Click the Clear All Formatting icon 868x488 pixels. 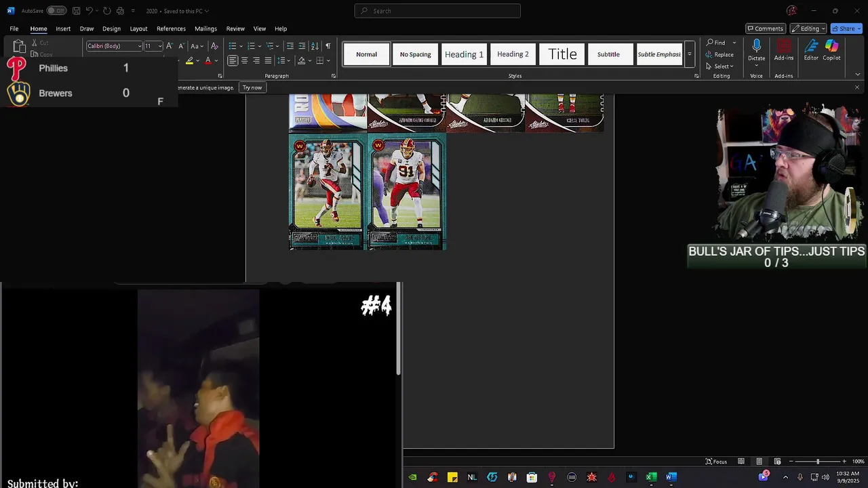click(x=214, y=46)
